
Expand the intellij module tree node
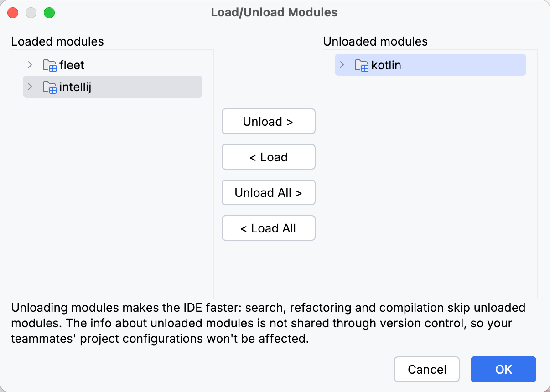pos(30,87)
